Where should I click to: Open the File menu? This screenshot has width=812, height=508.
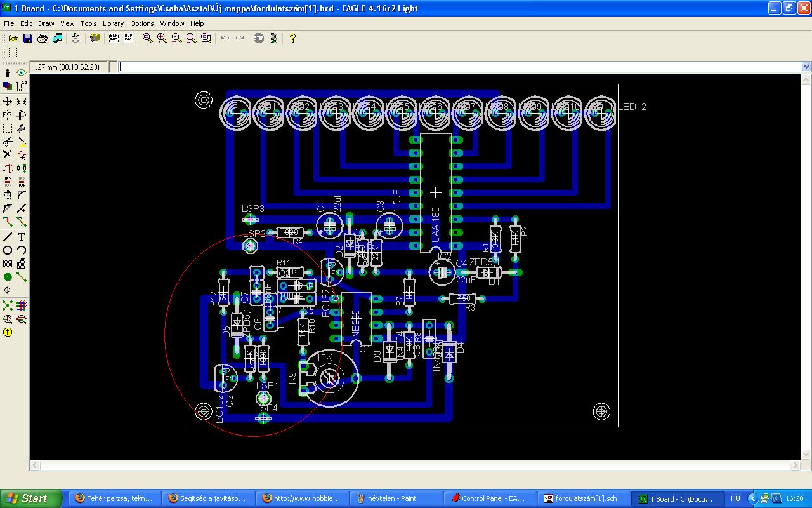tap(9, 23)
